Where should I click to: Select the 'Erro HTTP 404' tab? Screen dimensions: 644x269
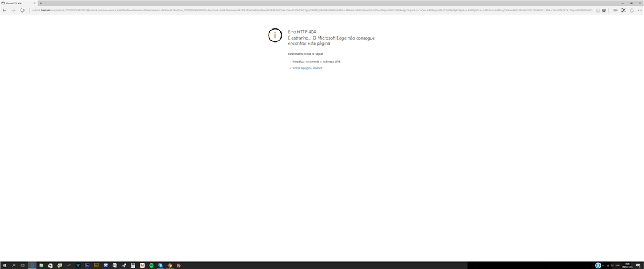click(18, 3)
